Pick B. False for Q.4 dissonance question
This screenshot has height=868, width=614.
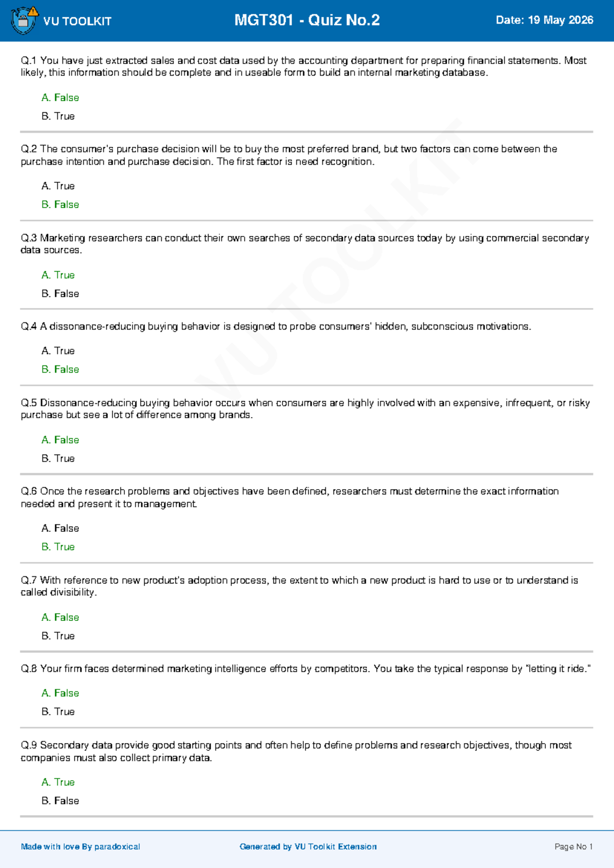[60, 369]
